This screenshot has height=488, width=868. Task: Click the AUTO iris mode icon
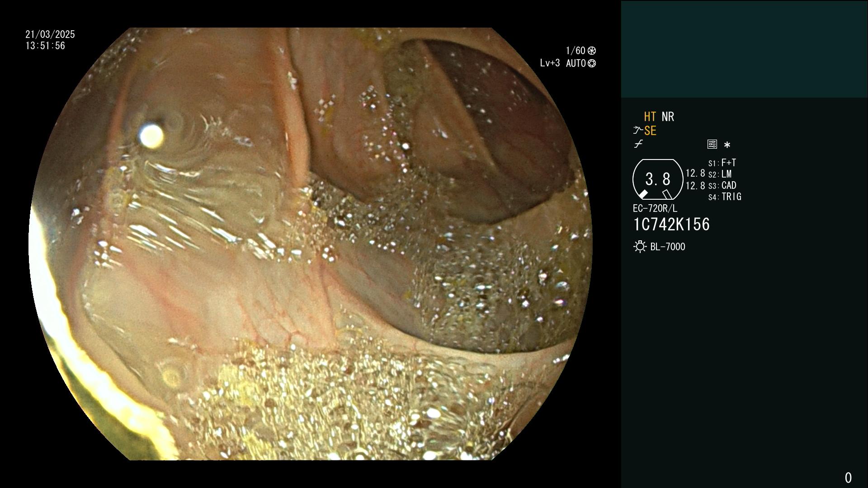pos(592,64)
